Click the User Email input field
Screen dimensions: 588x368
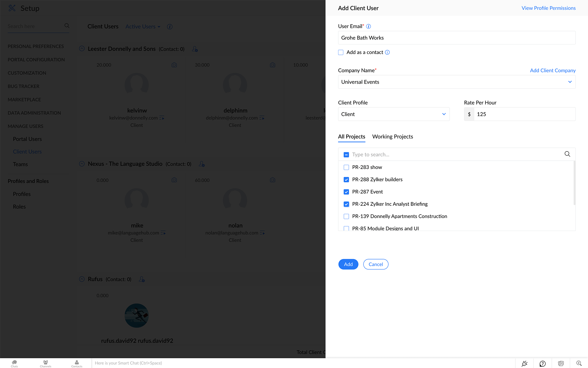click(457, 38)
